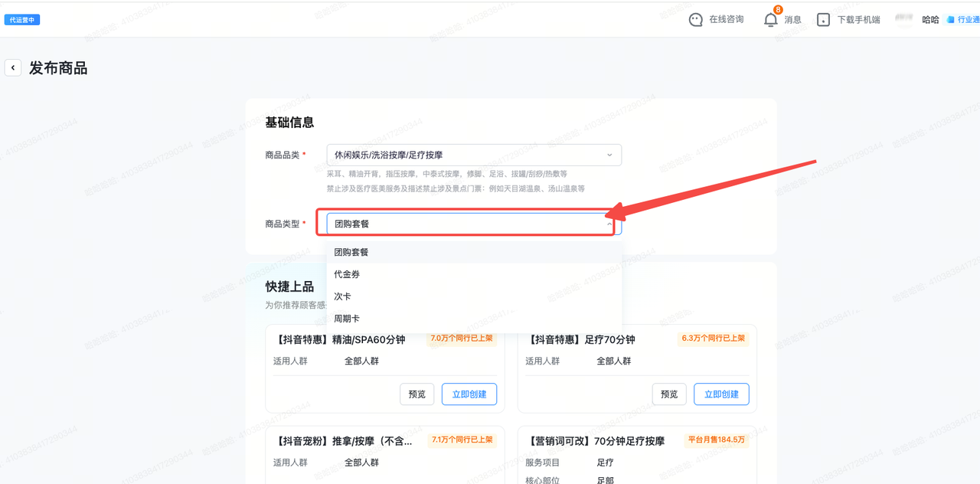Open the 消息 notification bell

pos(770,20)
